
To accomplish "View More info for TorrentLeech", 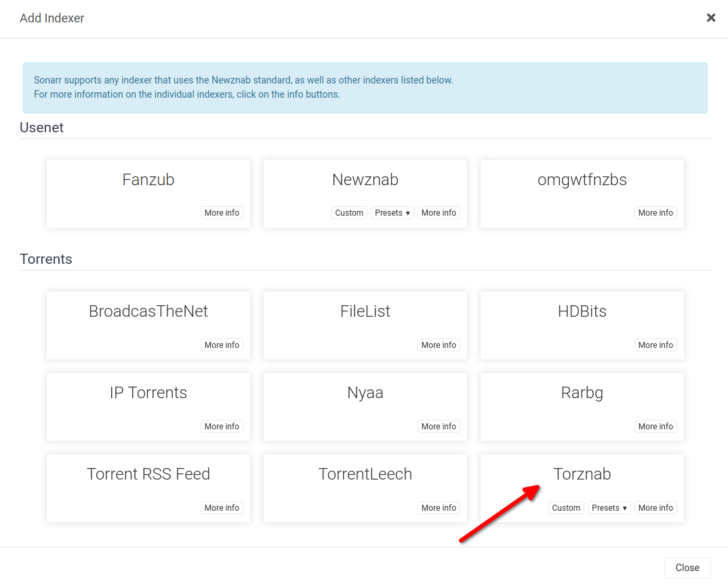I will [x=439, y=508].
